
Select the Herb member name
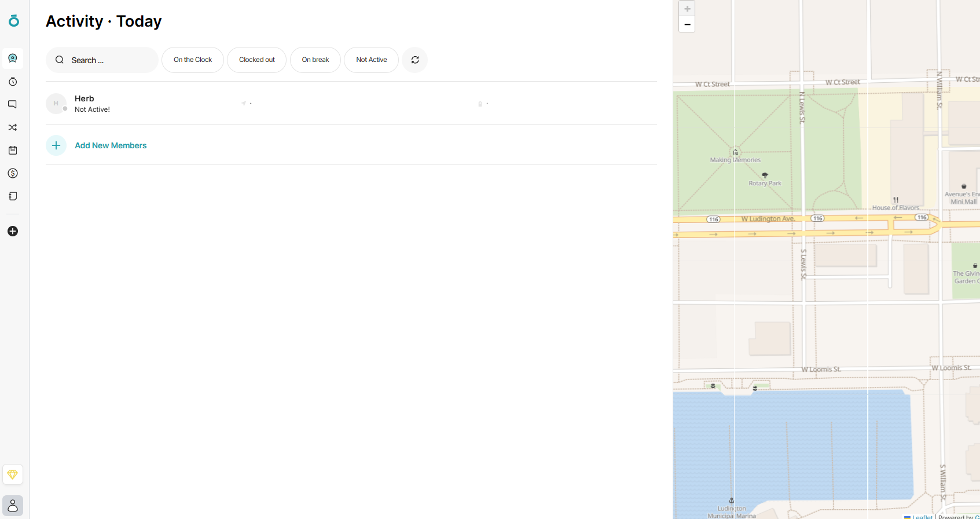(x=85, y=98)
